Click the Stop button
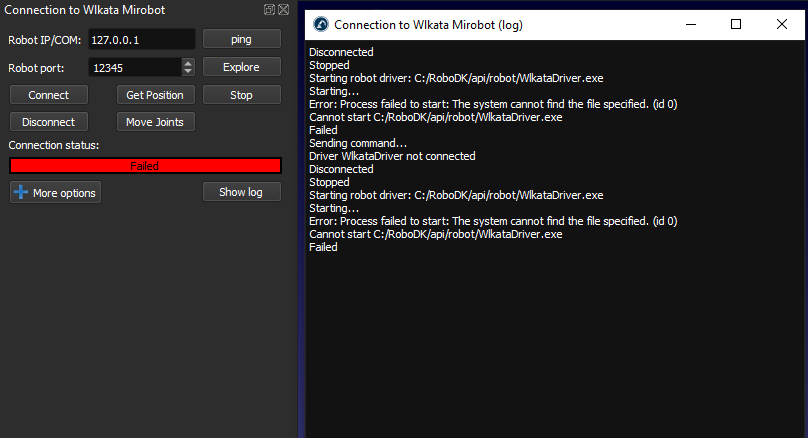 click(241, 95)
